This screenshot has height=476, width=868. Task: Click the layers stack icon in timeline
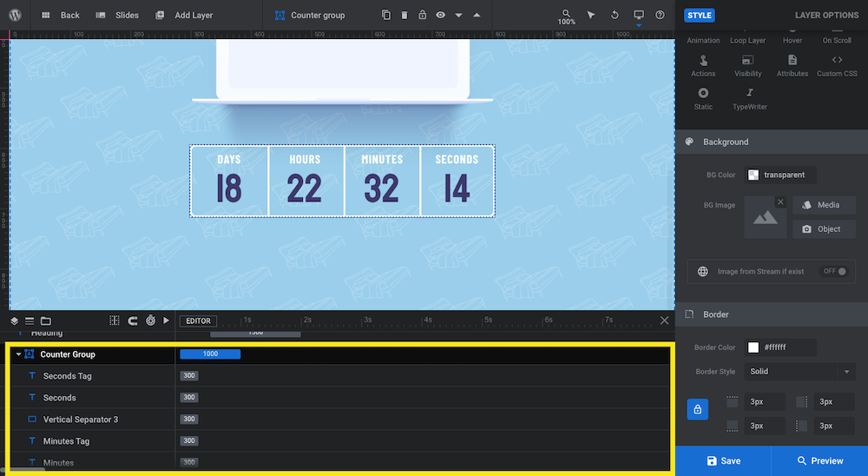[15, 321]
